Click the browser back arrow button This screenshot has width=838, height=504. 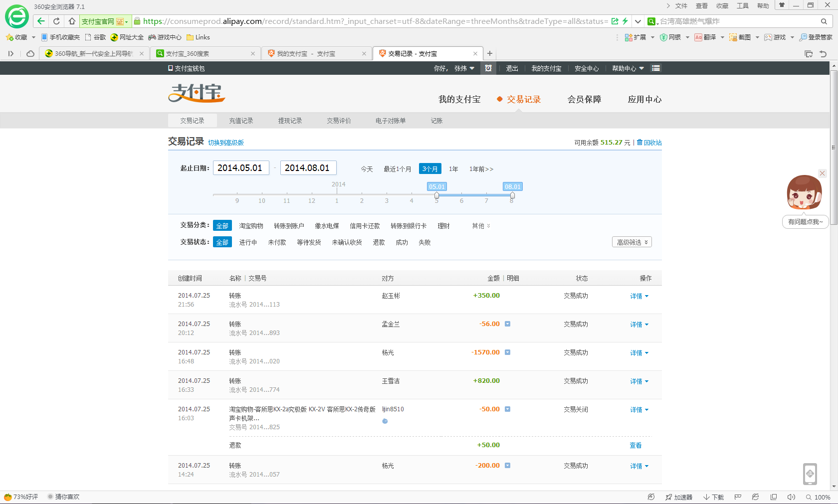pyautogui.click(x=41, y=21)
